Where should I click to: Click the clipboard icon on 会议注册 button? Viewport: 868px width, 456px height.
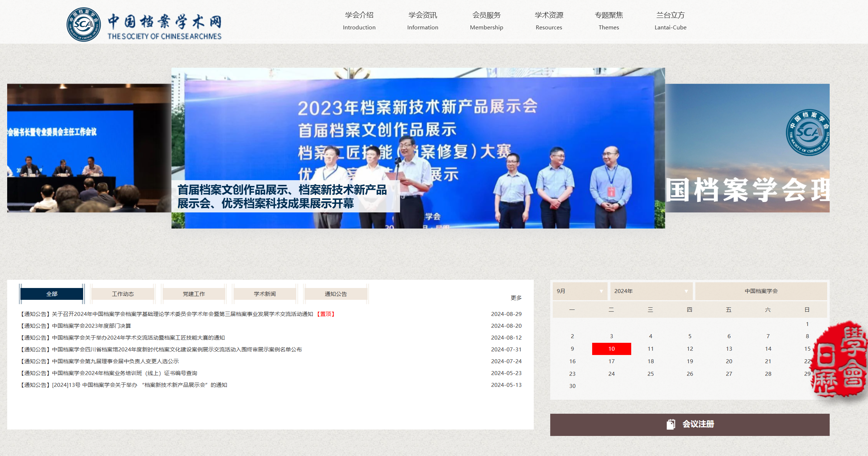pyautogui.click(x=671, y=424)
